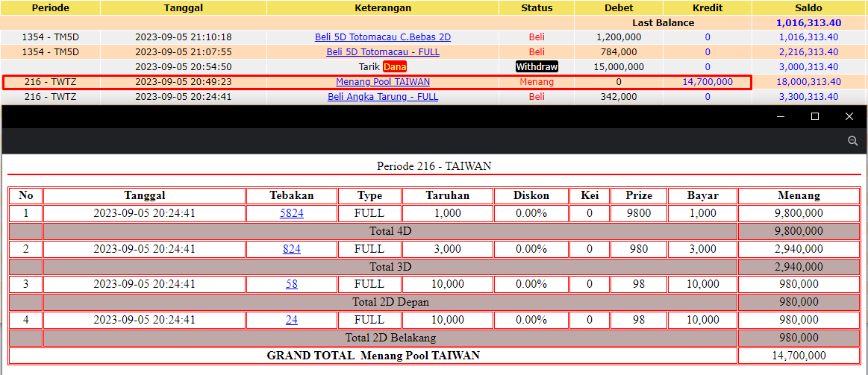The height and width of the screenshot is (375, 868).
Task: Select the Keterangan column header
Action: click(x=383, y=7)
